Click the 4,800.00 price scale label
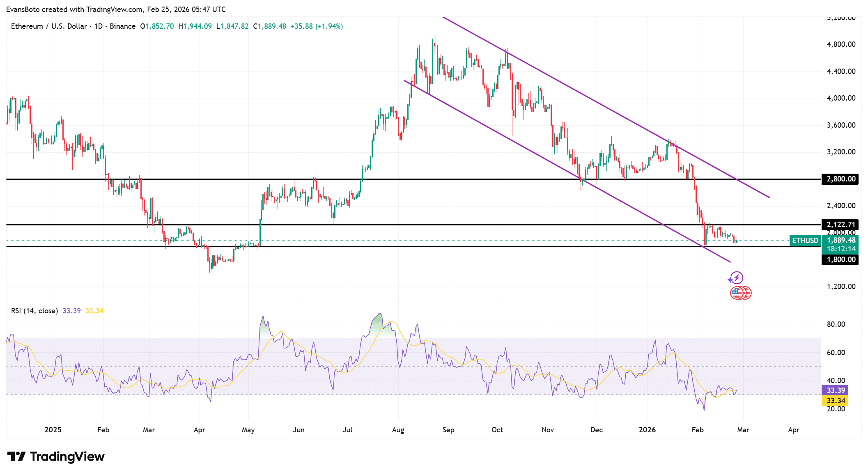The width and height of the screenshot is (868, 475). (x=841, y=44)
